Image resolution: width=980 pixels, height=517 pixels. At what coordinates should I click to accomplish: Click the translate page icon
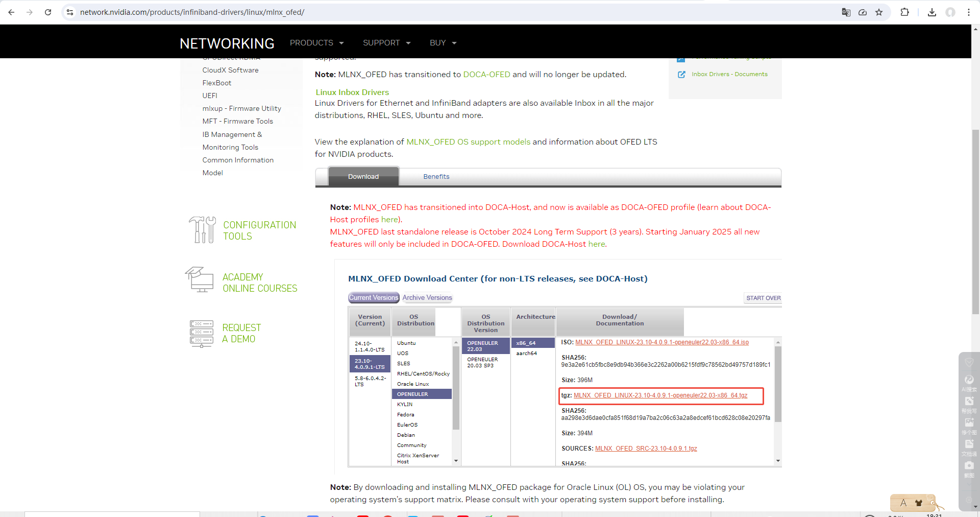[x=846, y=12]
